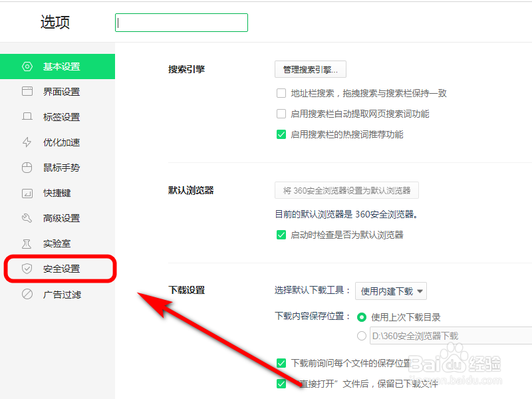Open the 使用内建下载 dropdown

coord(391,291)
